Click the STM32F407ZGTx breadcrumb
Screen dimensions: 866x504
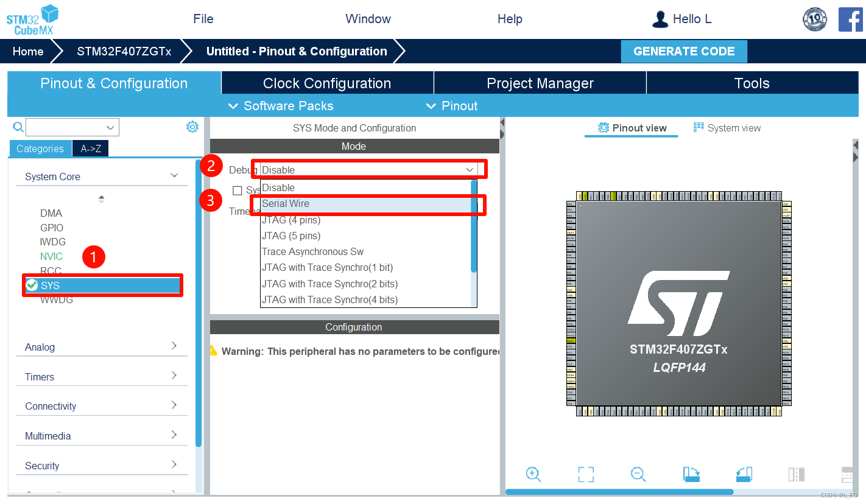point(124,51)
